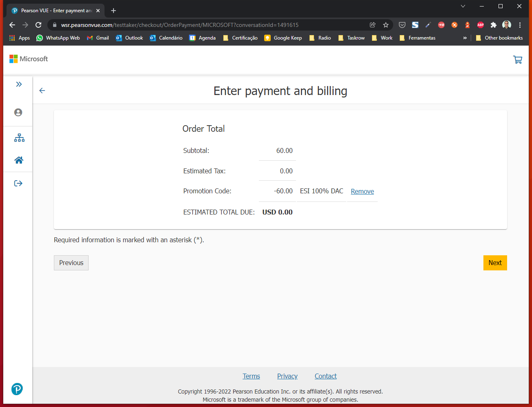Expand the sidebar with double chevron
This screenshot has width=532, height=407.
point(19,84)
